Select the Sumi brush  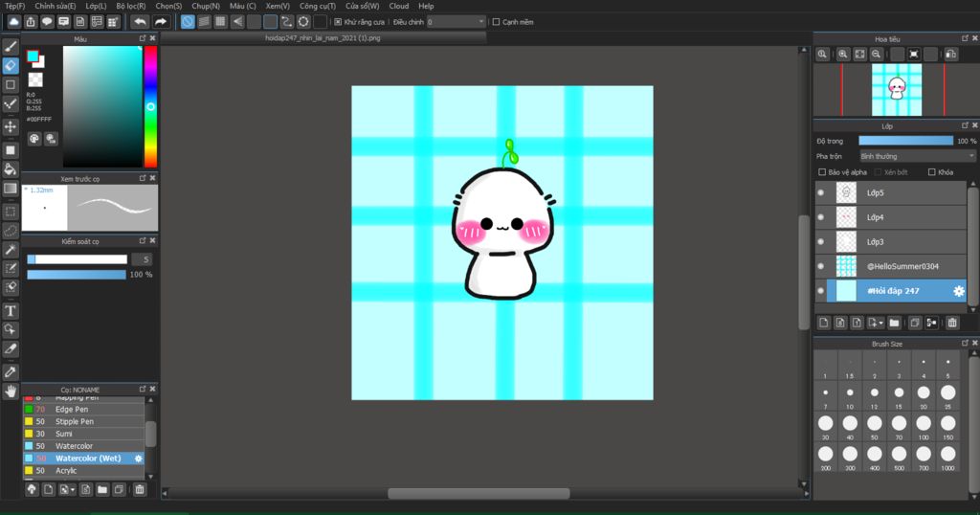click(x=84, y=434)
